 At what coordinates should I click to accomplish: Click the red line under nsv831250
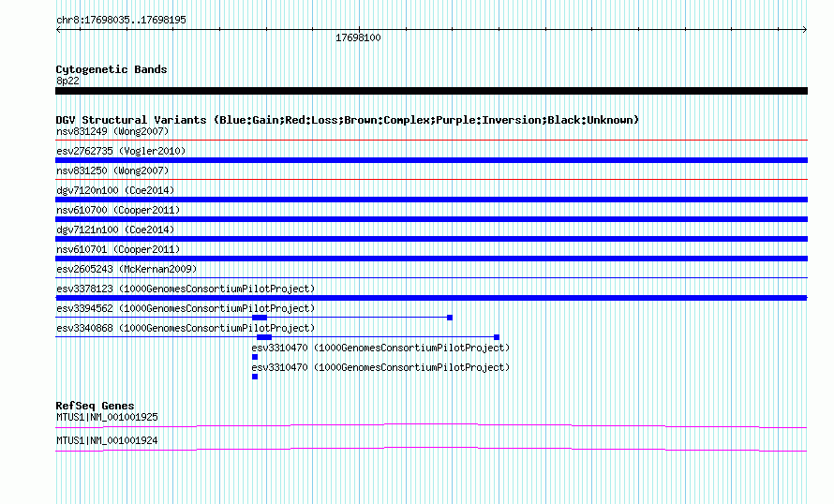[x=431, y=180]
